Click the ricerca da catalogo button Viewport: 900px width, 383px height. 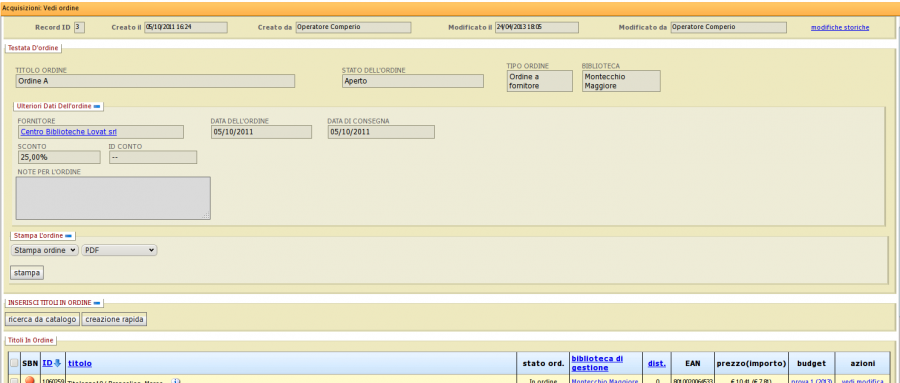coord(42,319)
